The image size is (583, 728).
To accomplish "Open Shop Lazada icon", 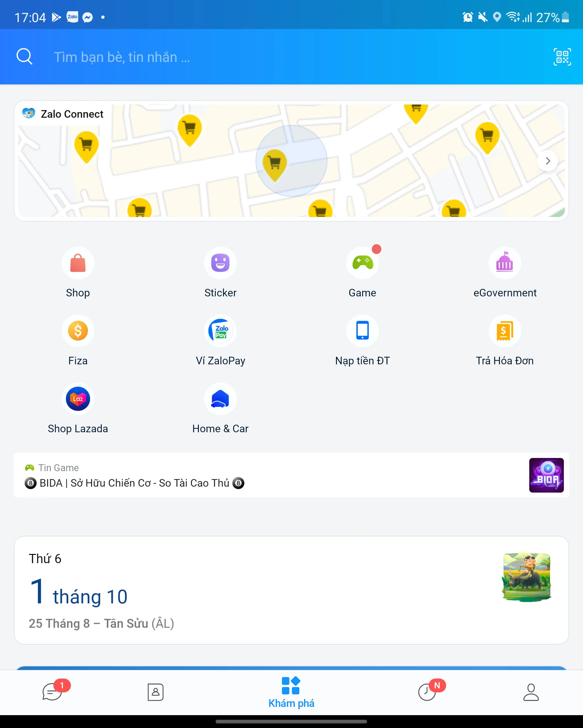I will 78,399.
